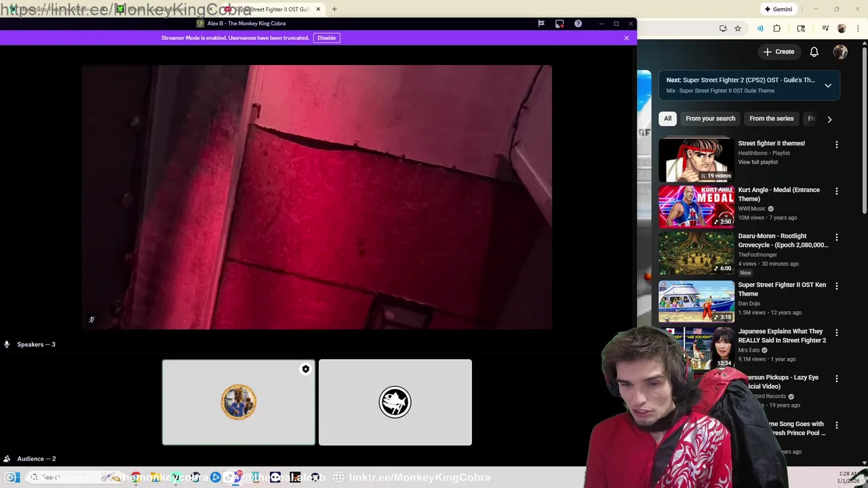This screenshot has height=488, width=868.
Task: Click View full playlist link
Action: 757,162
